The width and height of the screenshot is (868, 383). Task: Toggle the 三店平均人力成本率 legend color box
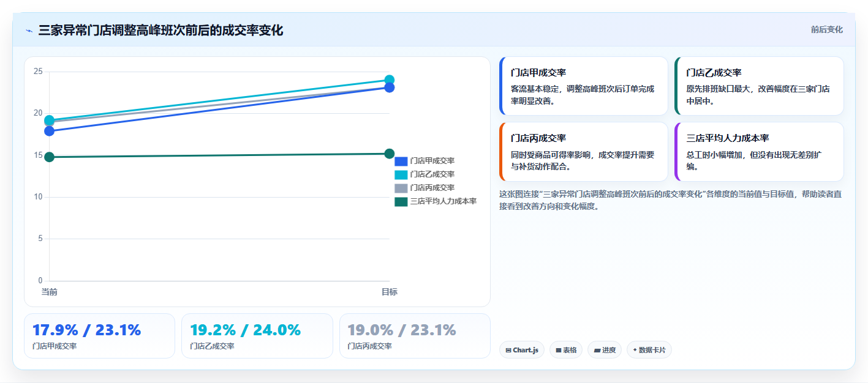click(x=401, y=201)
